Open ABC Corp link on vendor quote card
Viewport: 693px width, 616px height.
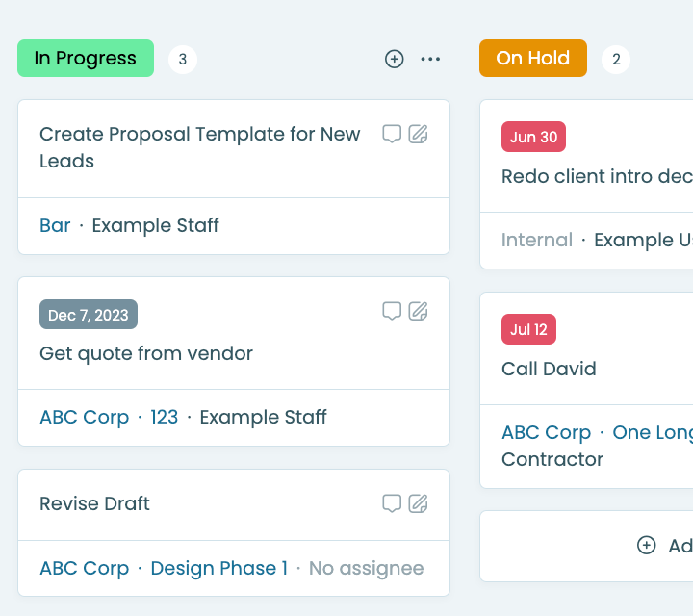tap(85, 417)
